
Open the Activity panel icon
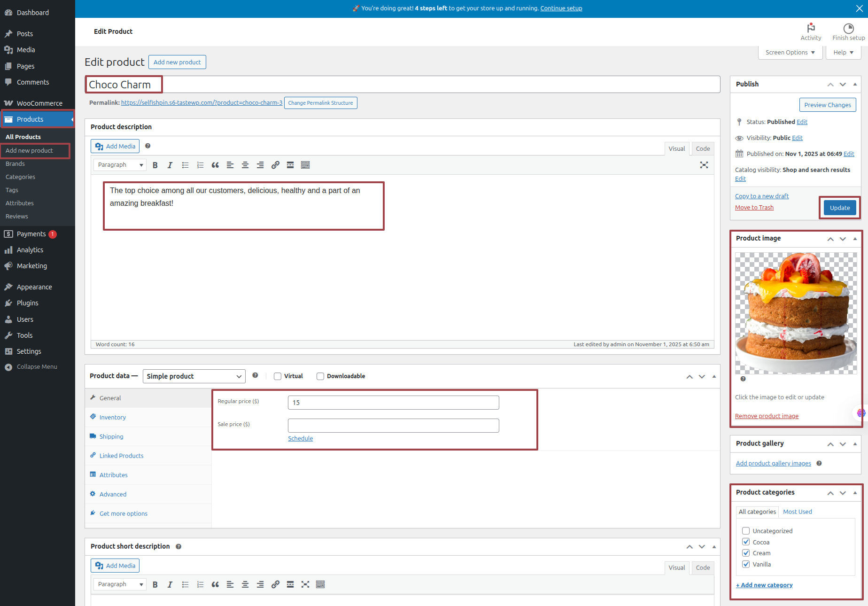tap(811, 28)
